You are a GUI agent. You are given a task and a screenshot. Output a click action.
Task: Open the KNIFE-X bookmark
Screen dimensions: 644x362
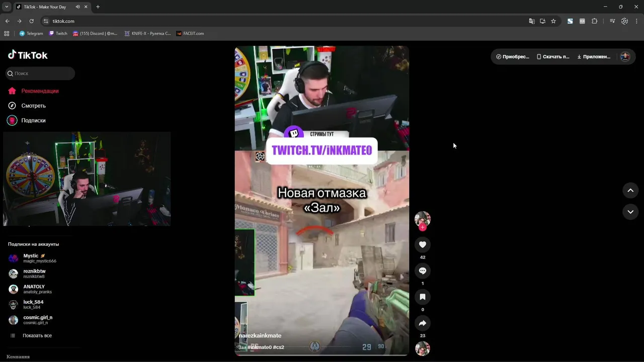click(148, 34)
